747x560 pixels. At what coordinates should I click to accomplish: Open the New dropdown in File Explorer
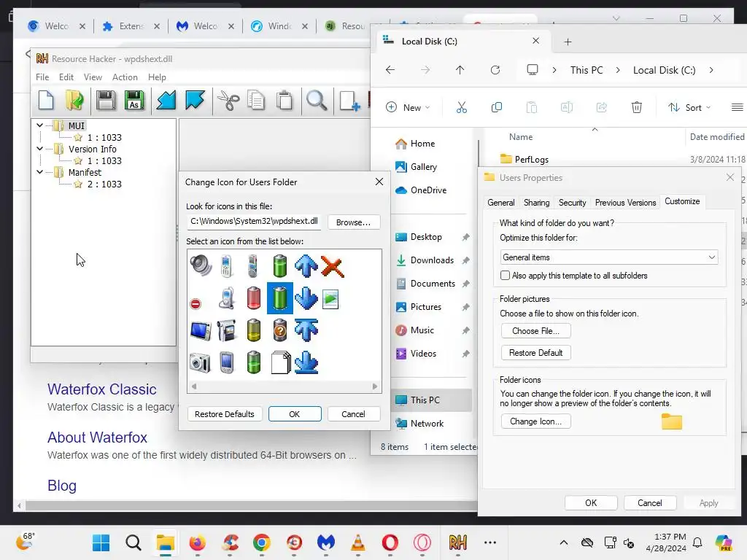pos(408,107)
